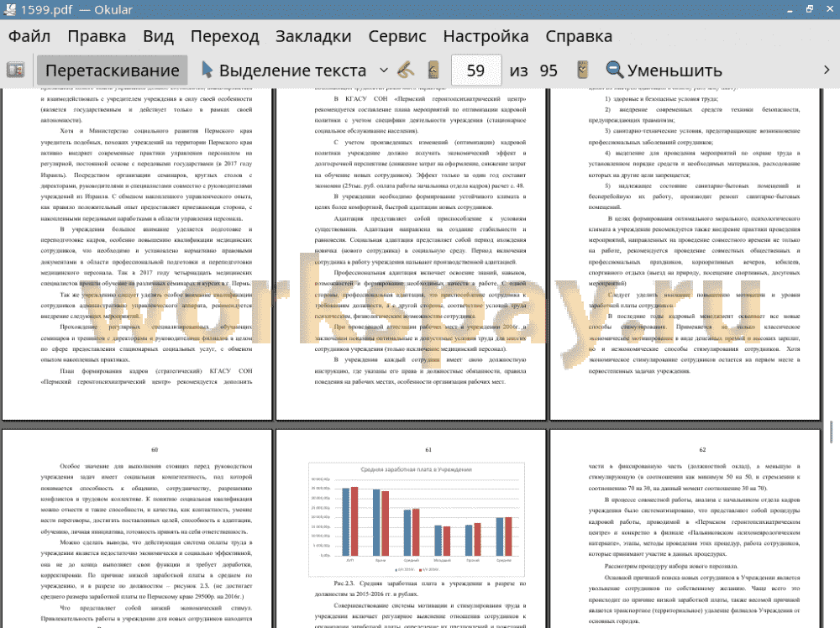The width and height of the screenshot is (840, 628).
Task: Click the "из" label before the page count
Action: (518, 71)
